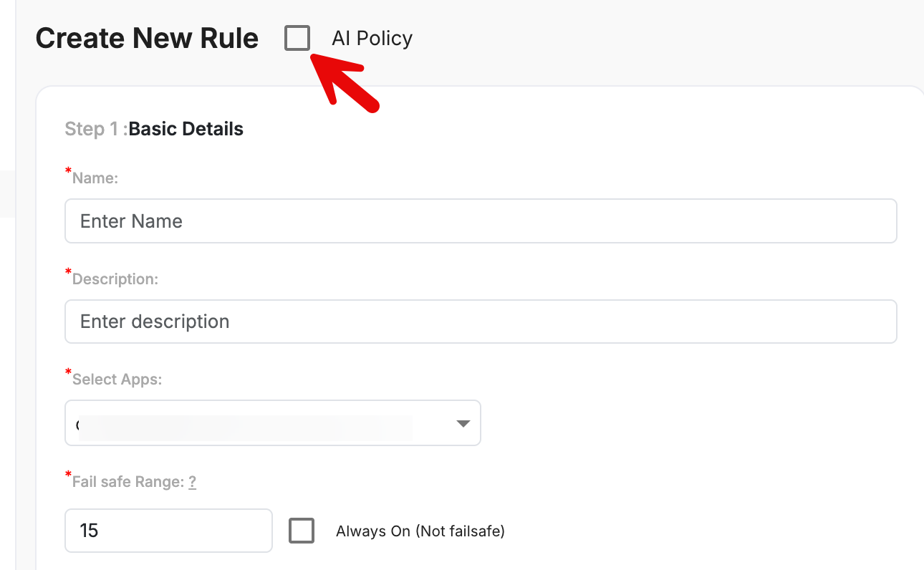The width and height of the screenshot is (924, 570).
Task: Select the "Step 1 :" step indicator text
Action: tap(96, 129)
